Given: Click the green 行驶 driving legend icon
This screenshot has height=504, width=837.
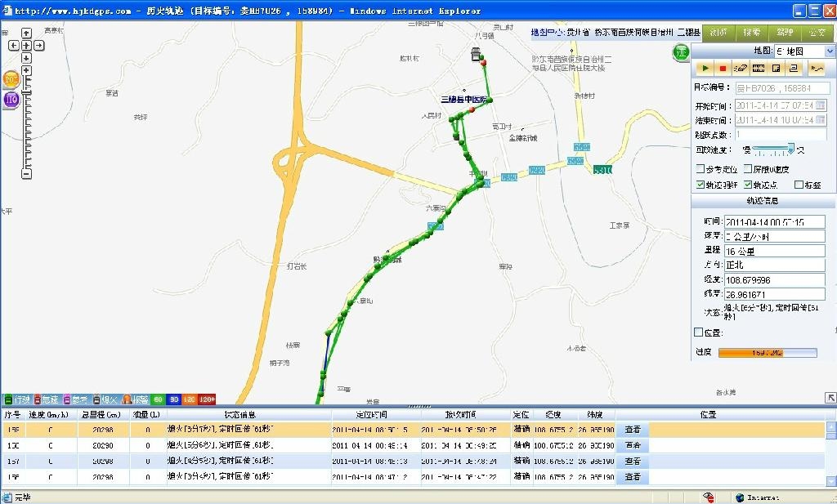Looking at the screenshot, I should [x=8, y=399].
